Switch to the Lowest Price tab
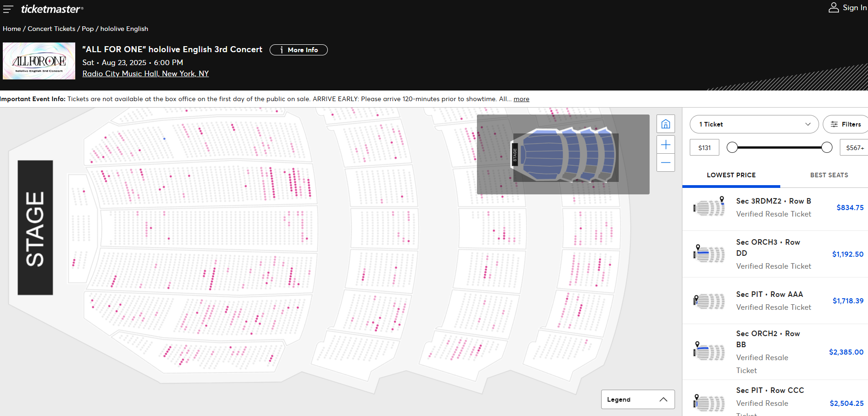 [x=731, y=175]
